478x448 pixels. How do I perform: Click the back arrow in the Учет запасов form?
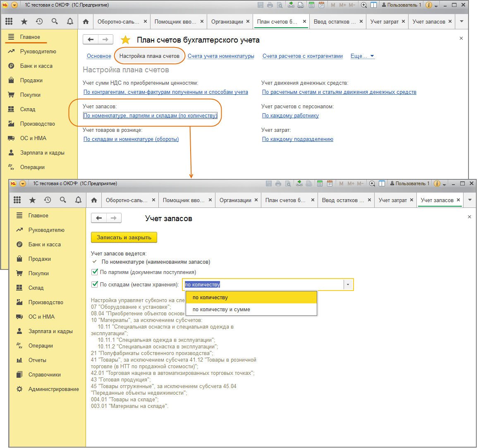(x=99, y=218)
